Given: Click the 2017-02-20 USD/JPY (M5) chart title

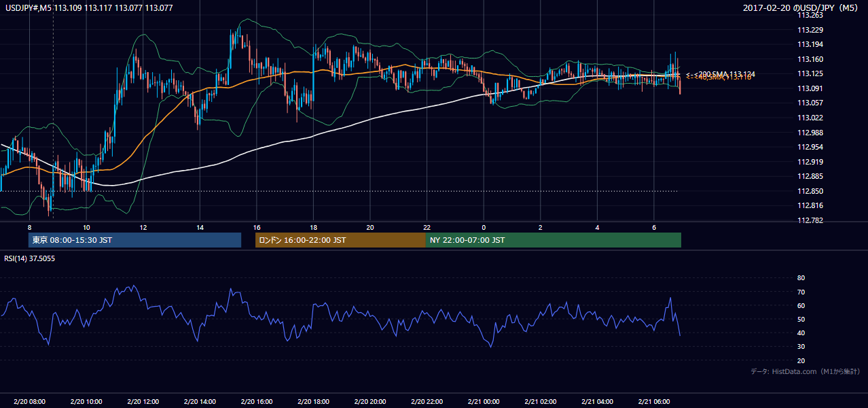Looking at the screenshot, I should tap(801, 8).
